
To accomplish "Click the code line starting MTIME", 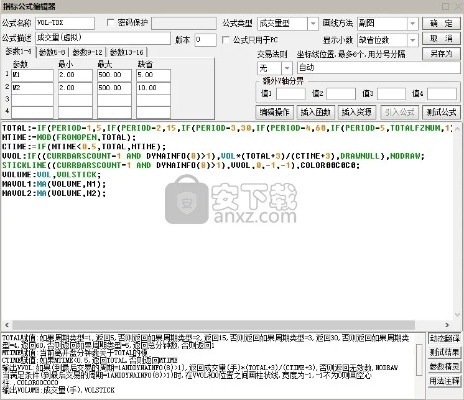I will tap(69, 138).
